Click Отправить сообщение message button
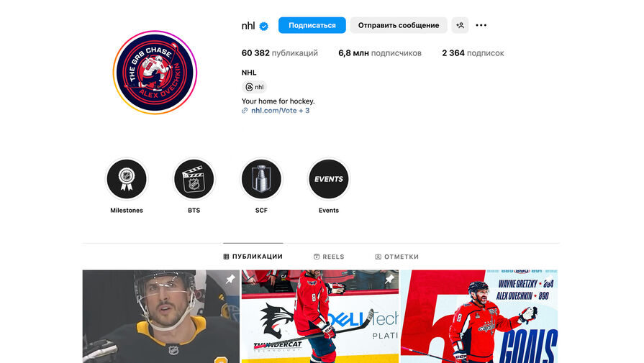This screenshot has height=363, width=644. click(x=399, y=25)
